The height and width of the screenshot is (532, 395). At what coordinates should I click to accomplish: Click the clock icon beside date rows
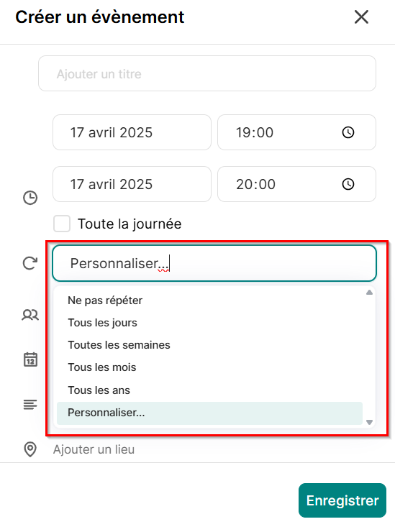(30, 198)
